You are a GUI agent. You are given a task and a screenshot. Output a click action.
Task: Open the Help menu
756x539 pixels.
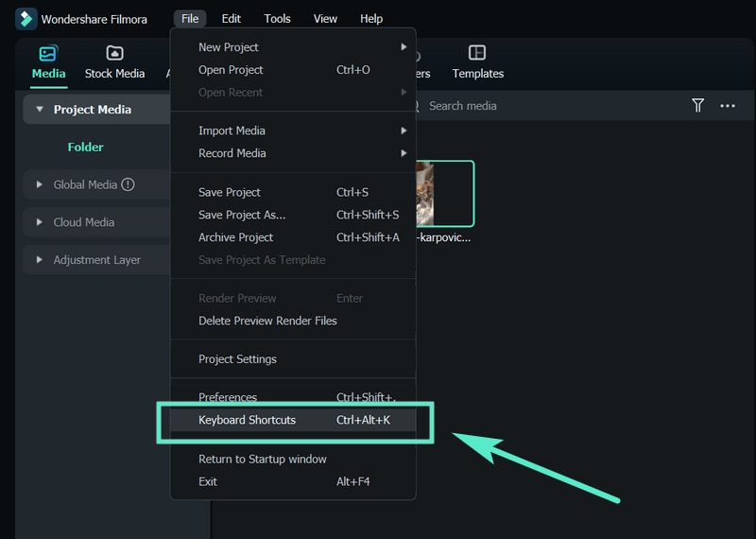tap(371, 18)
